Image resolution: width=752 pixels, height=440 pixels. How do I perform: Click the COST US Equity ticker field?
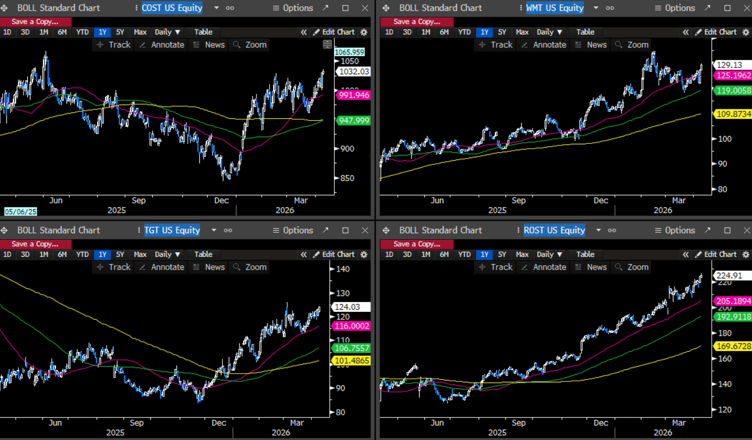pos(172,8)
